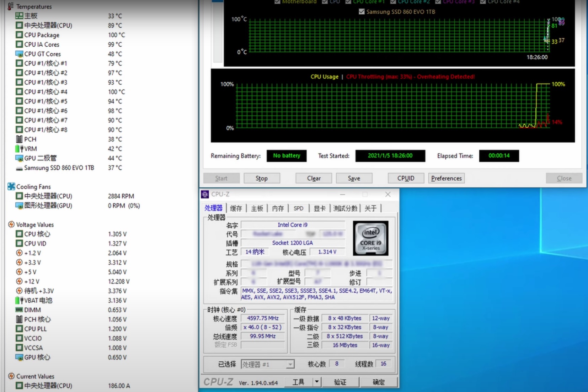Click the CPU-Z app icon in title bar
Screen dimensions: 588x392
click(205, 194)
